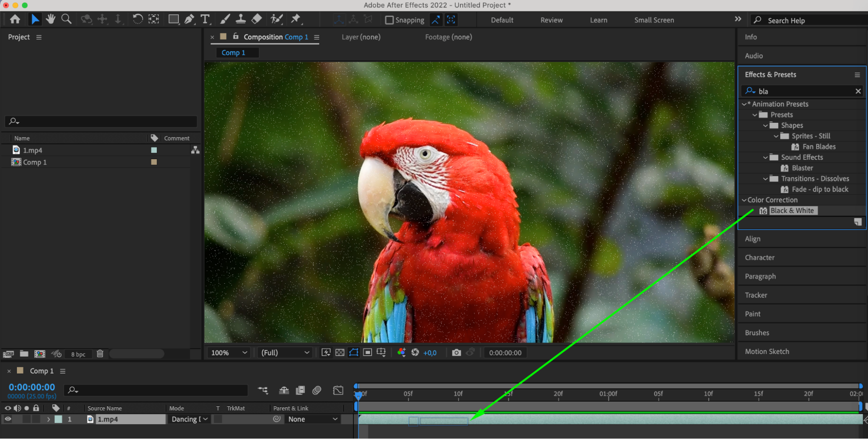Switch to the Review workspace
The height and width of the screenshot is (439, 868).
[551, 20]
